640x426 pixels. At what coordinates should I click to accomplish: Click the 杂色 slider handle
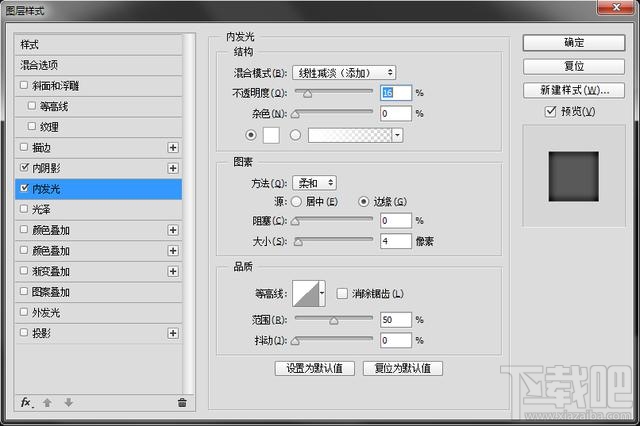pos(295,115)
